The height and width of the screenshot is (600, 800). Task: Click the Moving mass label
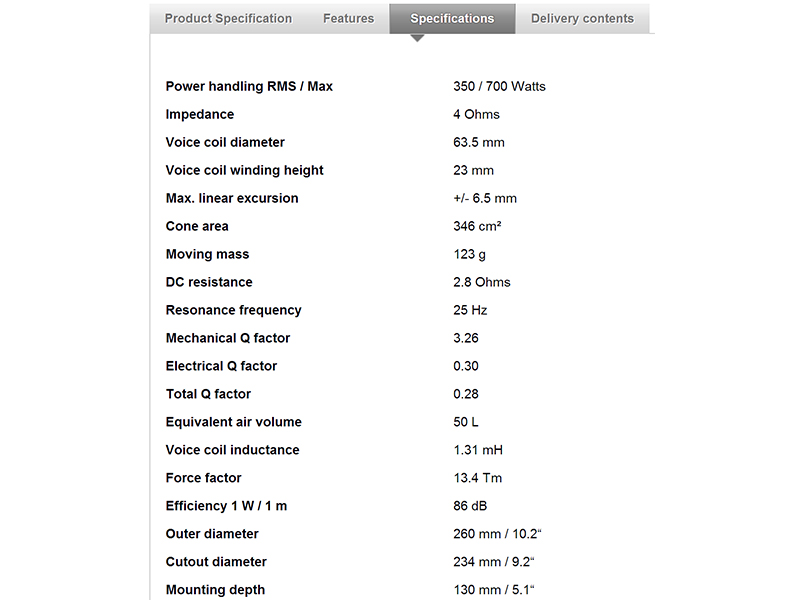(x=207, y=254)
